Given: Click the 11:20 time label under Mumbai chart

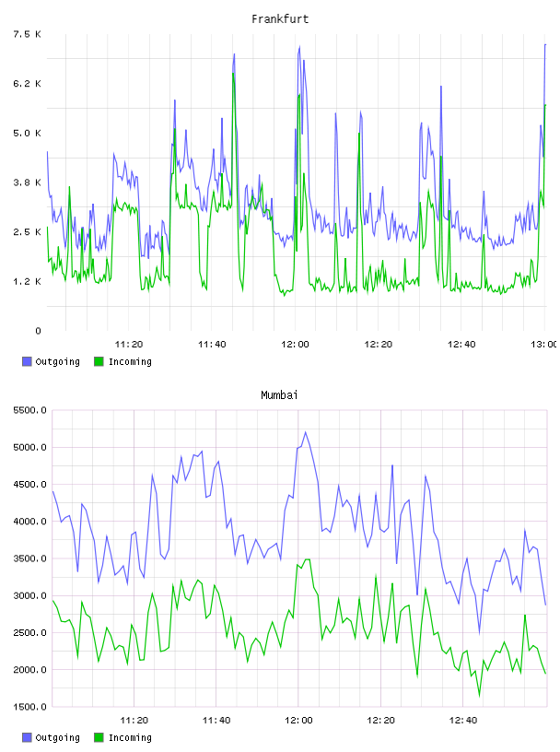Looking at the screenshot, I should (134, 720).
